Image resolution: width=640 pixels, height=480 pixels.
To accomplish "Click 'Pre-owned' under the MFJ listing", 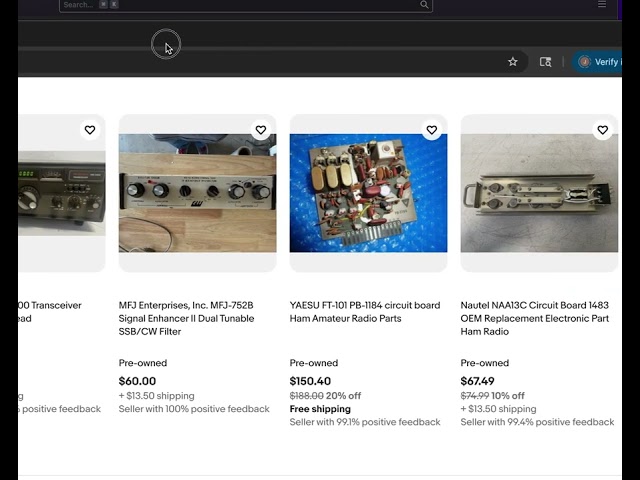I will (x=143, y=363).
